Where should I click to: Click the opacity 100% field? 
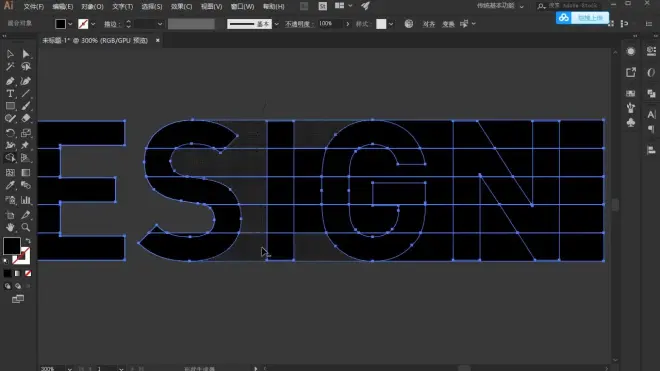point(331,24)
